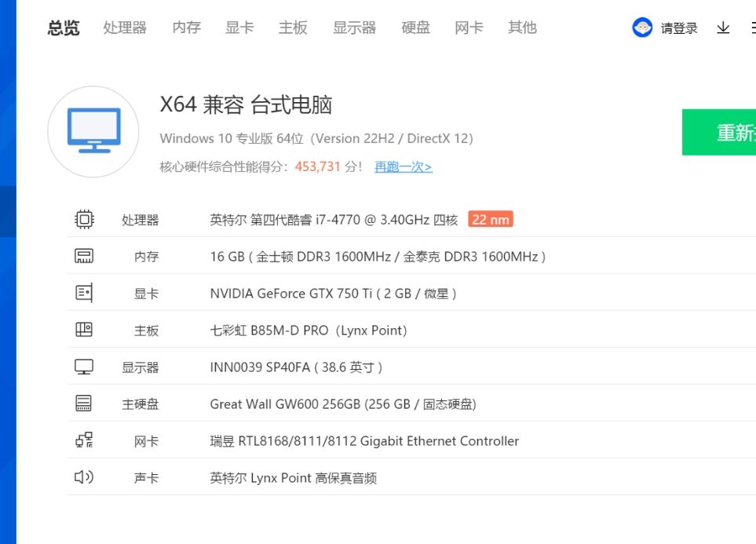Open the 其他 tab
756x544 pixels.
pos(522,27)
